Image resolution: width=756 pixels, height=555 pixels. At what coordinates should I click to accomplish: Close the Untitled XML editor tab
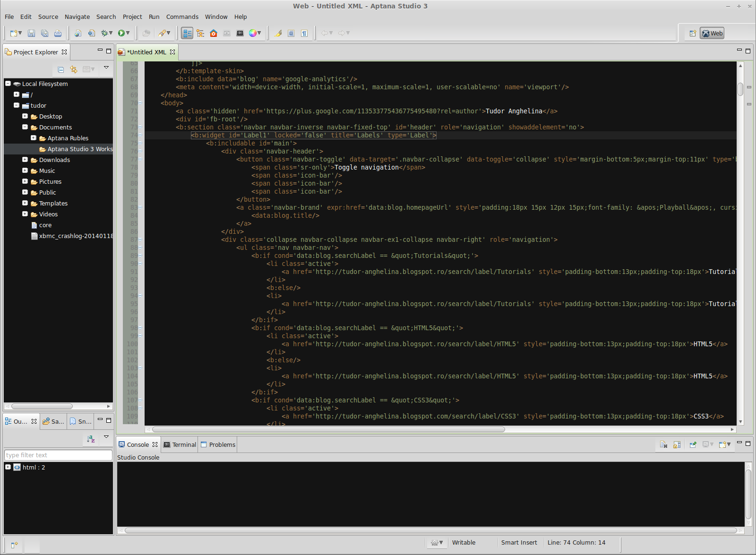172,52
